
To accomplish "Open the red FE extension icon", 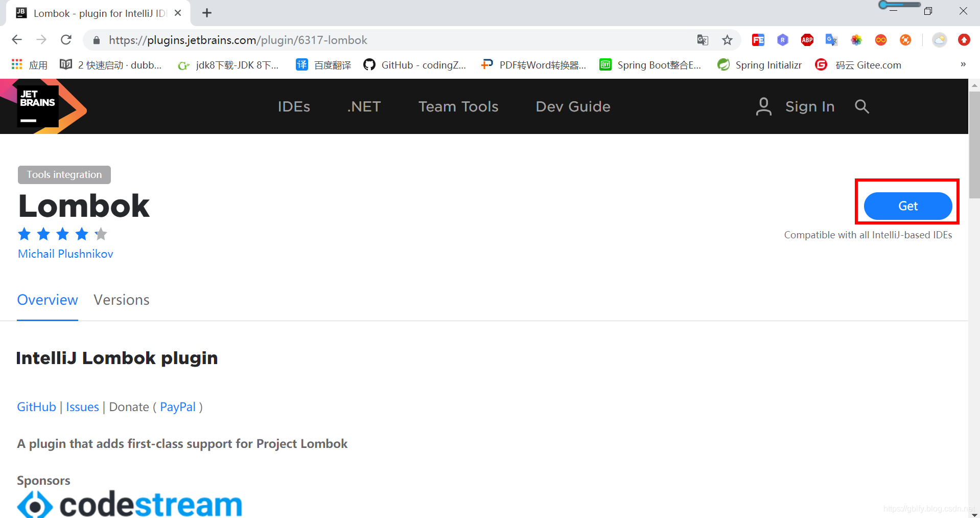I will coord(758,40).
